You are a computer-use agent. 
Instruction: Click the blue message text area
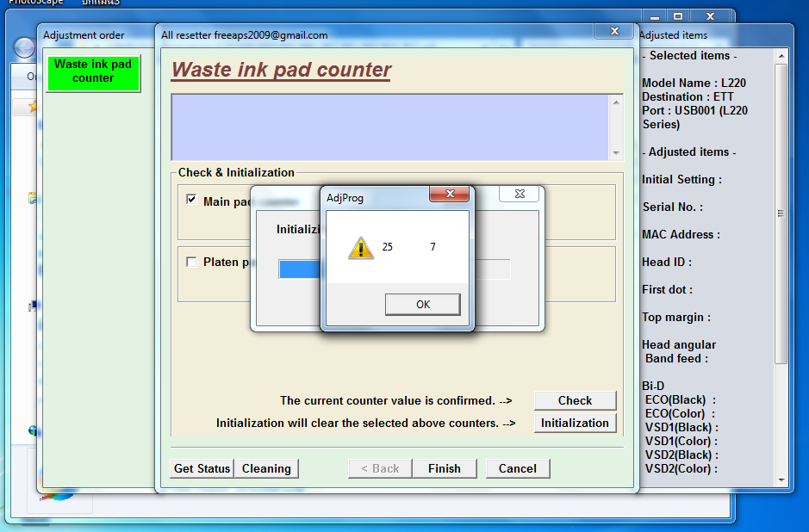390,127
